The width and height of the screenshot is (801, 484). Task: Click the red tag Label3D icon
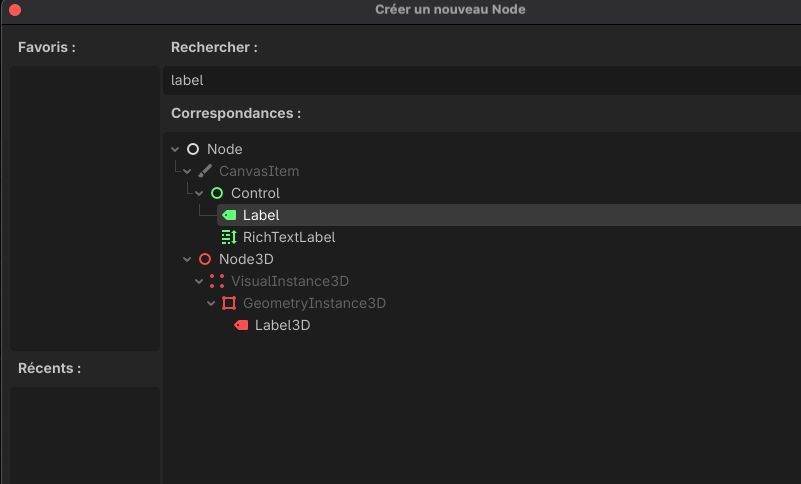click(x=241, y=325)
